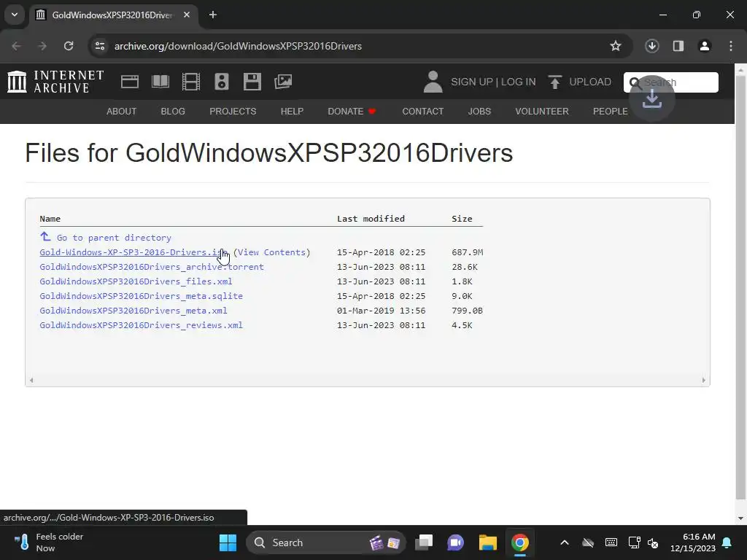The height and width of the screenshot is (560, 747).
Task: Open File Explorer from taskbar
Action: (x=488, y=542)
